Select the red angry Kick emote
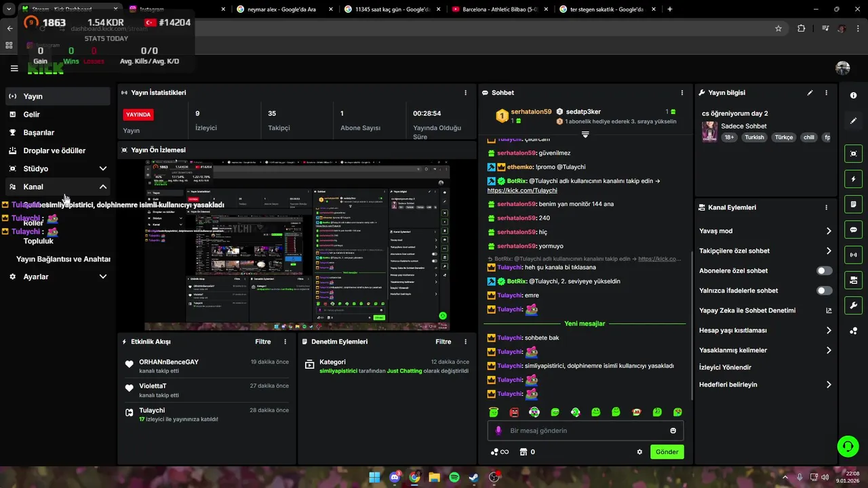Viewport: 868px width, 488px height. pyautogui.click(x=514, y=412)
